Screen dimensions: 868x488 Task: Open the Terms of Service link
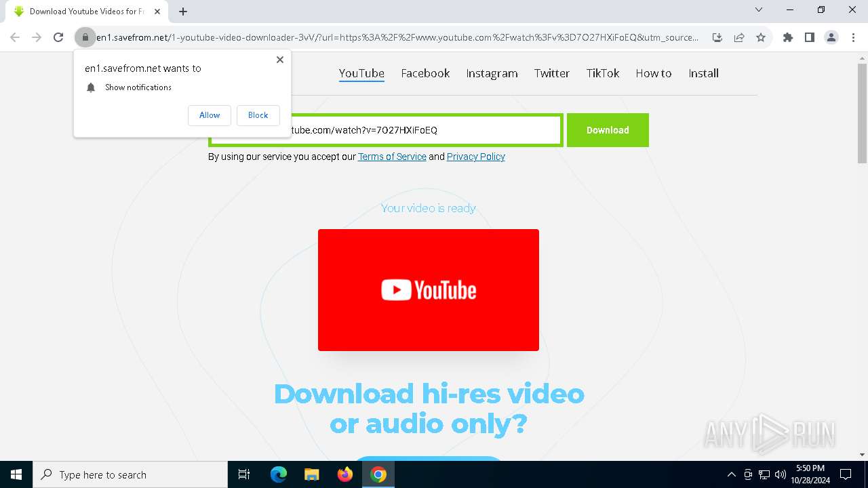click(392, 157)
